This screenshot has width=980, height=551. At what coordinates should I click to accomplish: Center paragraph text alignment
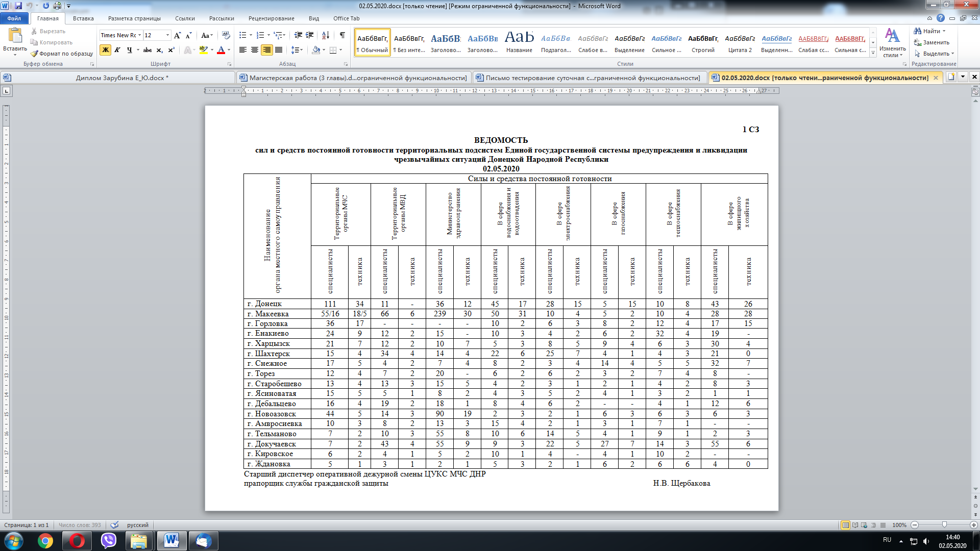[x=255, y=50]
